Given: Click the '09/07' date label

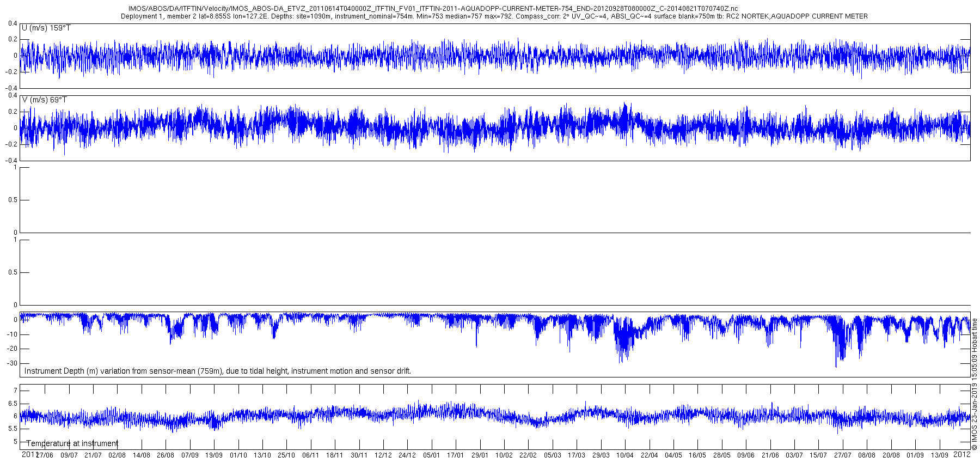Looking at the screenshot, I should tap(69, 455).
